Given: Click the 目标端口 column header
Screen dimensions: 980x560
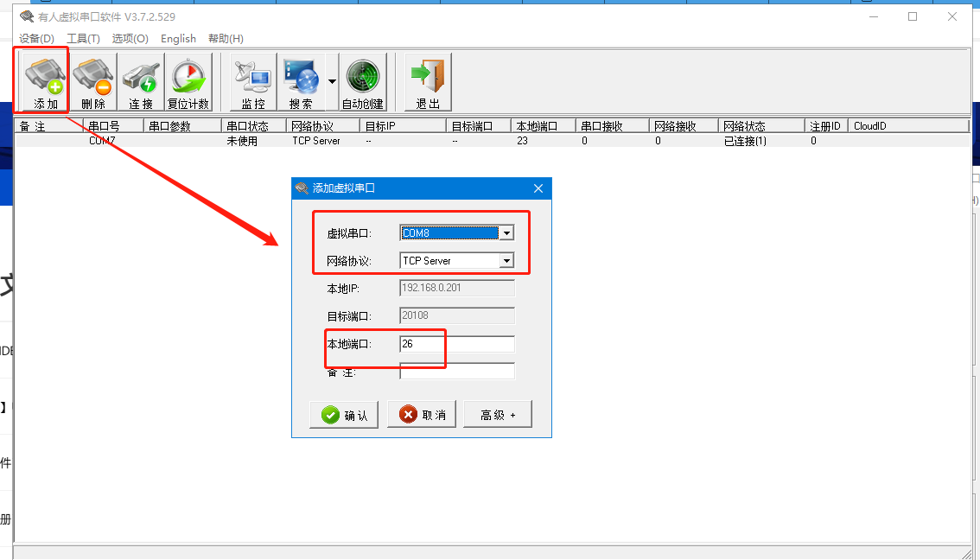Looking at the screenshot, I should point(479,126).
